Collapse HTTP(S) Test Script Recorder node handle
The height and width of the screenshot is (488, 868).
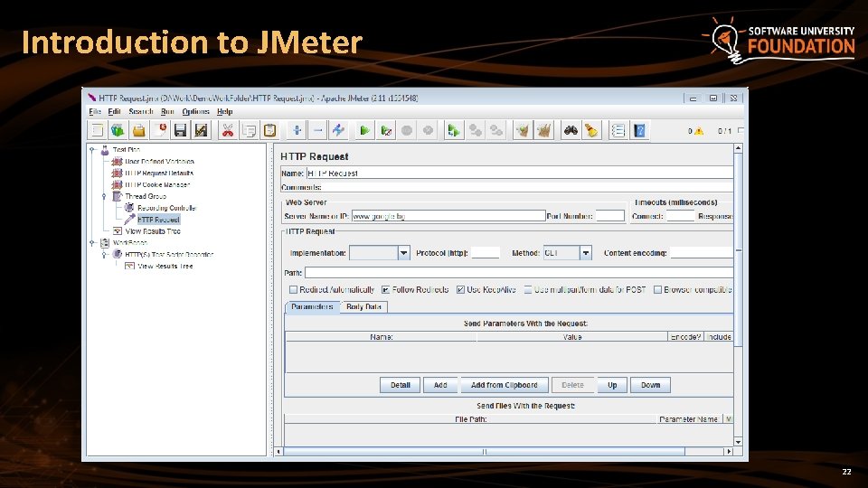(x=104, y=255)
